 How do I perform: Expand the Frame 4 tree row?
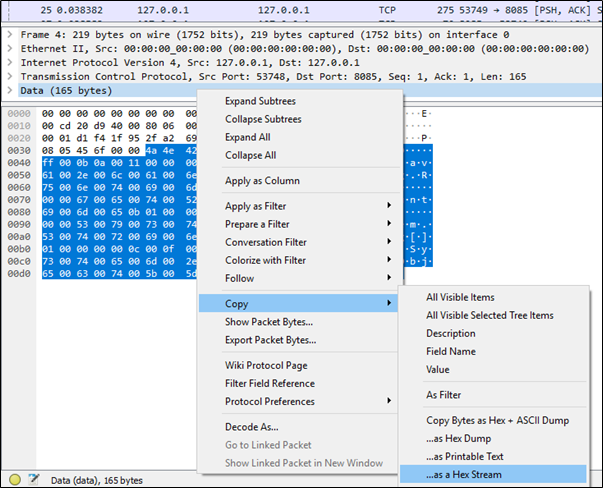coord(10,35)
